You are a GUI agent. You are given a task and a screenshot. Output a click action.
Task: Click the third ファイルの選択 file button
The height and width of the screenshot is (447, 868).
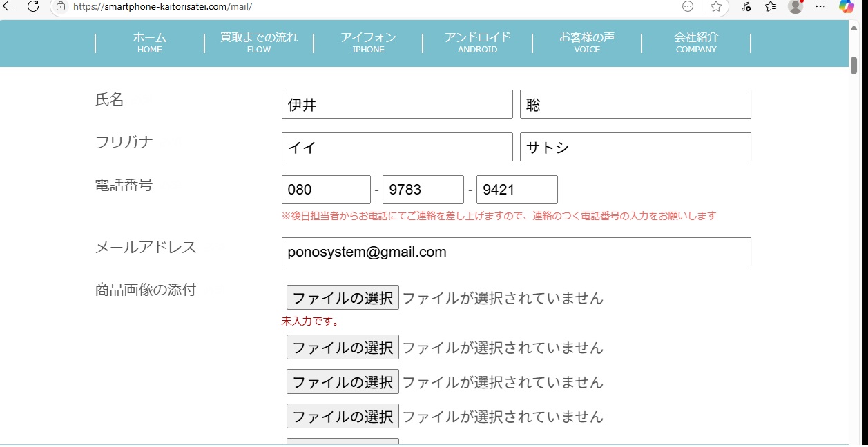click(x=343, y=381)
